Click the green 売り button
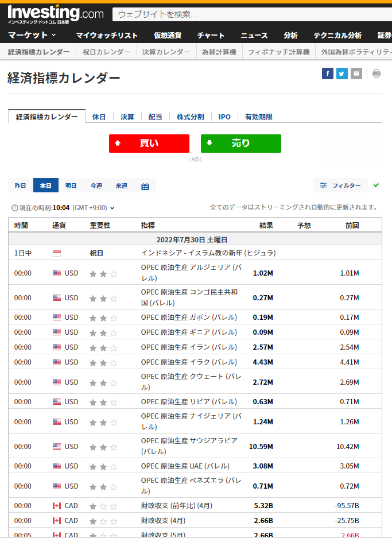392x538 pixels. [241, 144]
